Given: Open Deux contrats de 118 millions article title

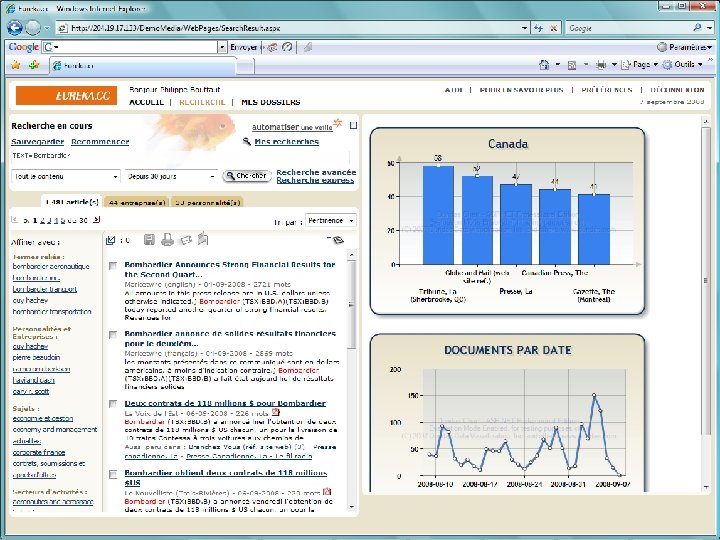Looking at the screenshot, I should [225, 403].
